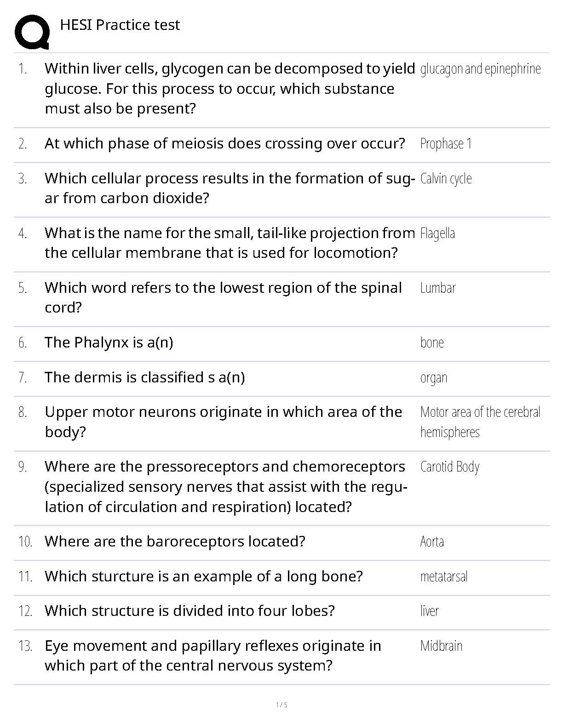Click the HESI Practice test title
The image size is (563, 728).
[120, 25]
